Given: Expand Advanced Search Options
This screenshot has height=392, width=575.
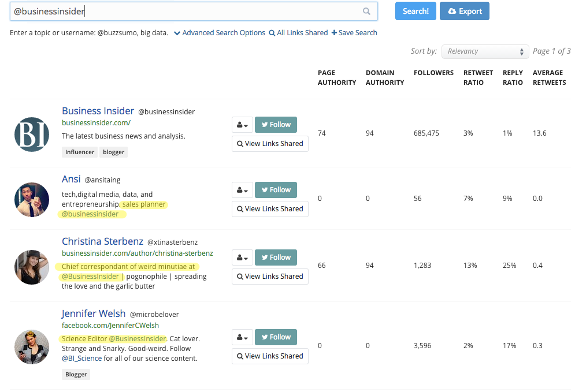Looking at the screenshot, I should (220, 33).
